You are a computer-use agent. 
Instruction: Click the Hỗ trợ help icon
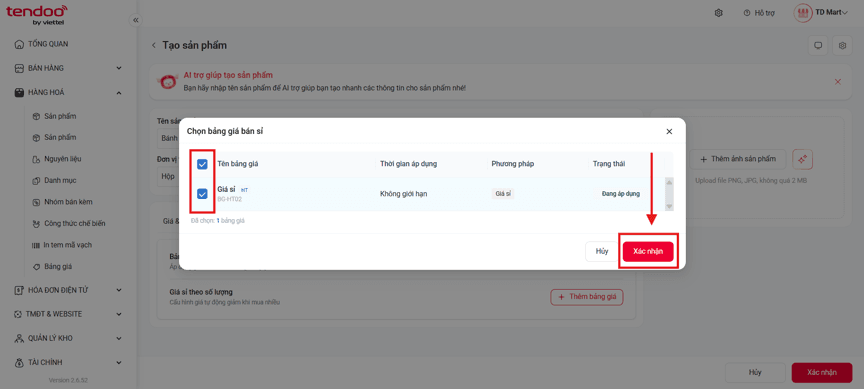(x=747, y=13)
